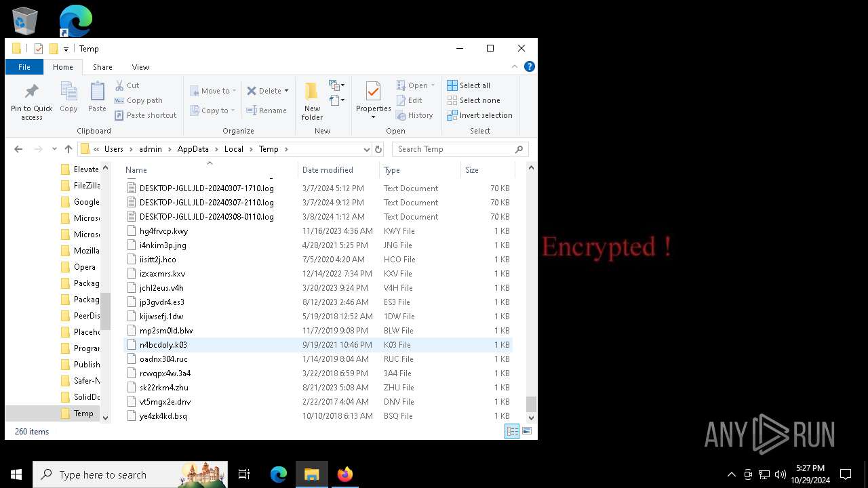
Task: Open the Delete dropdown arrow
Action: click(286, 91)
